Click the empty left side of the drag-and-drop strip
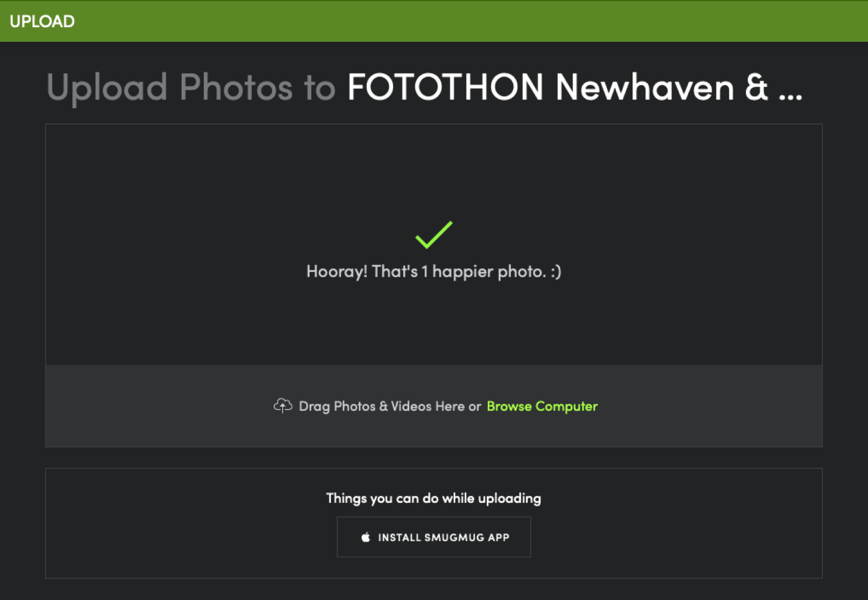The image size is (868, 600). click(x=145, y=406)
